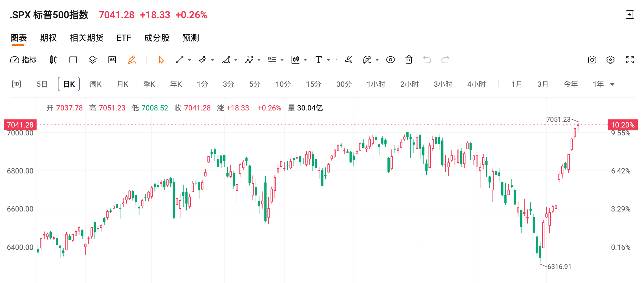Enter fullscreen chart mode

630,60
